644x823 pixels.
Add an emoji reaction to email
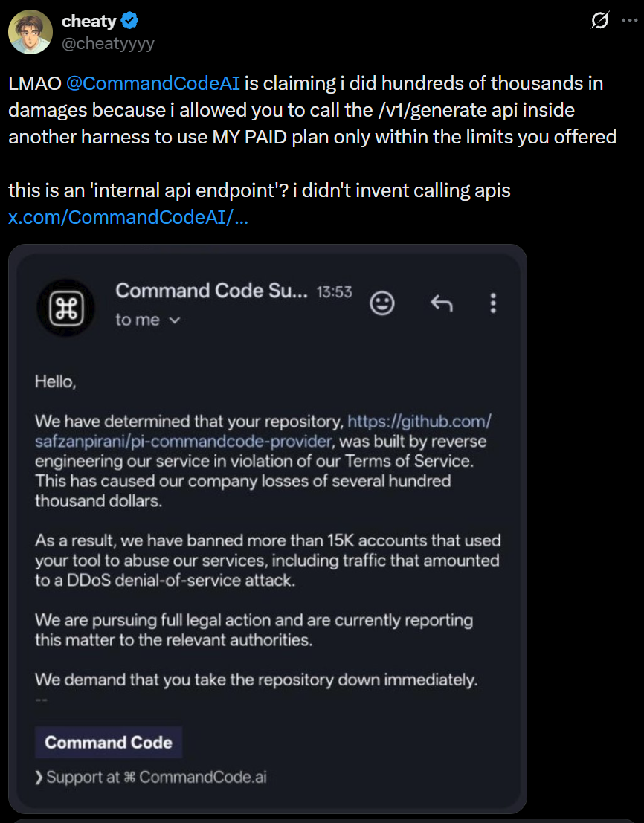point(382,303)
